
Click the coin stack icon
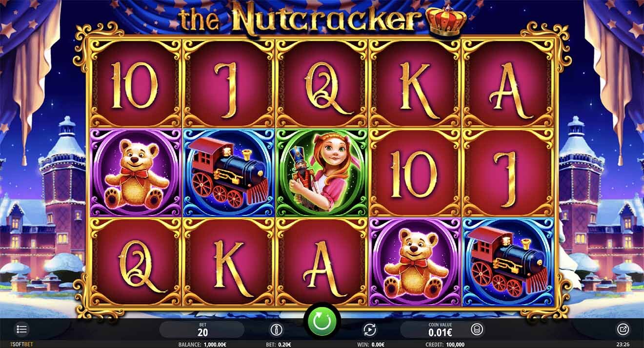[x=476, y=329]
